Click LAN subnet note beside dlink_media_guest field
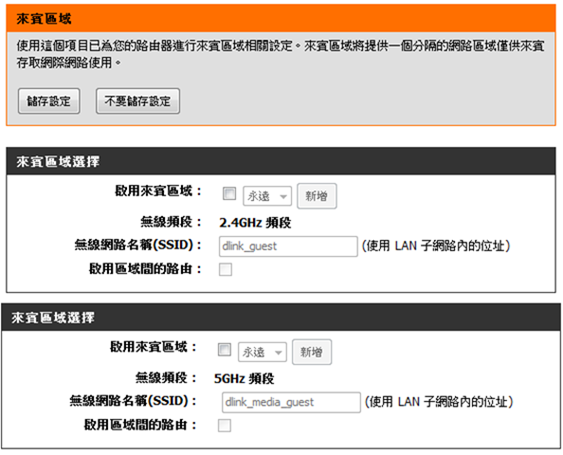The height and width of the screenshot is (455, 563). (x=439, y=402)
